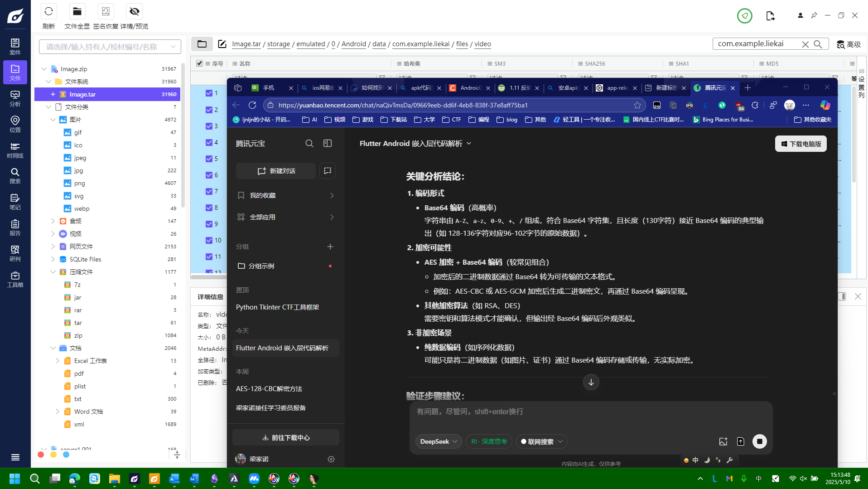Toggle the select-all checkbox in table header
The width and height of the screenshot is (868, 489).
[x=199, y=63]
